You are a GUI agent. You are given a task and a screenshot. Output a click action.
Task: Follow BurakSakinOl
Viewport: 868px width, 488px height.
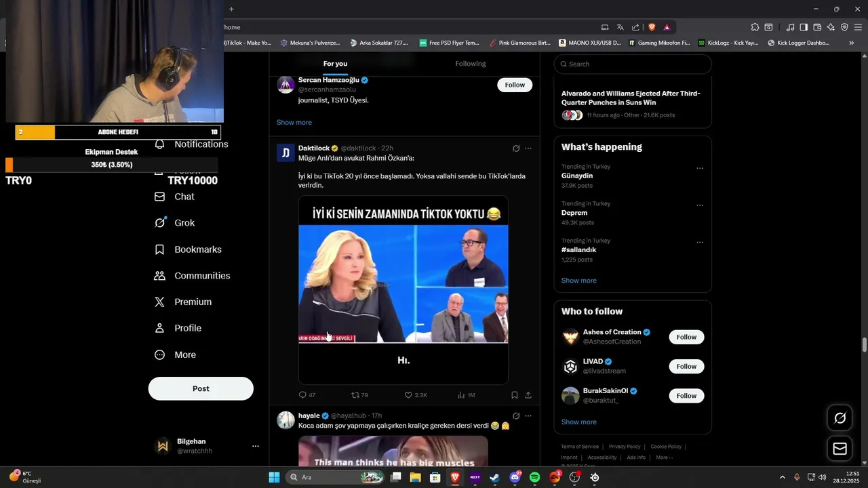click(686, 396)
